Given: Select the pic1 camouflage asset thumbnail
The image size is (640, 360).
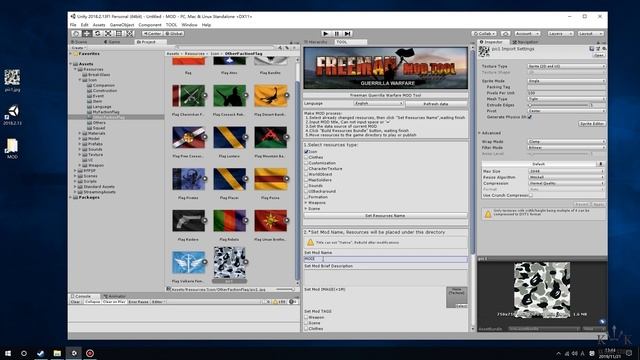Looking at the screenshot, I should [x=230, y=263].
